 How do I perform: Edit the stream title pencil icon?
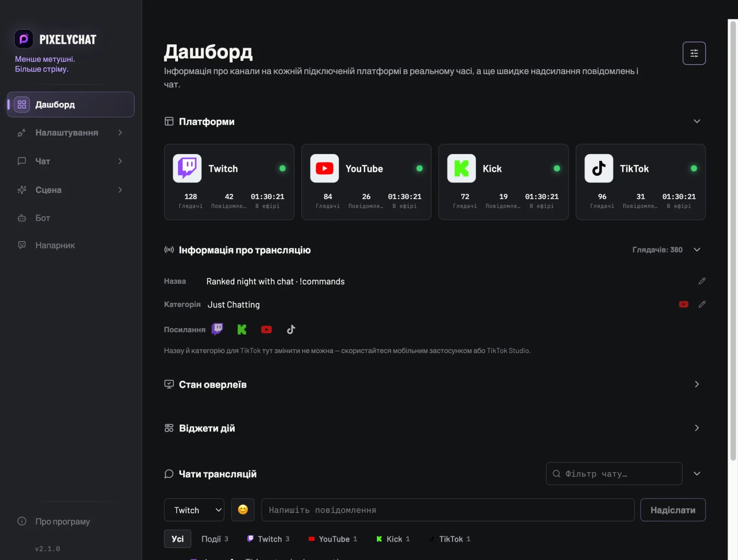702,281
